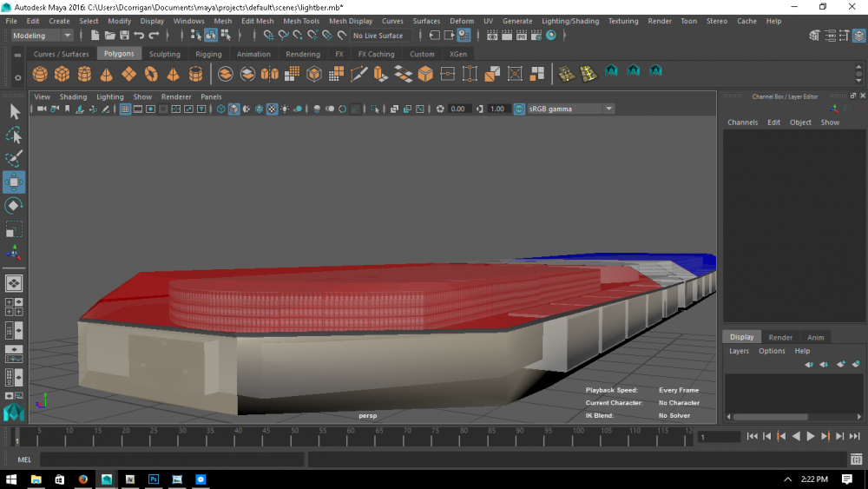The image size is (868, 489).
Task: Activate the Move tool in the toolbox
Action: (x=14, y=182)
